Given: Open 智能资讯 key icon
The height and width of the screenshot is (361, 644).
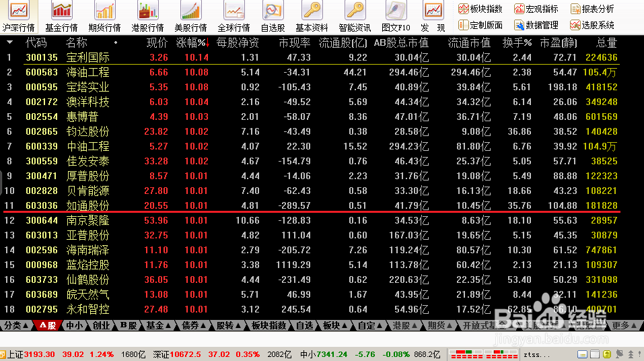Looking at the screenshot, I should 355,17.
